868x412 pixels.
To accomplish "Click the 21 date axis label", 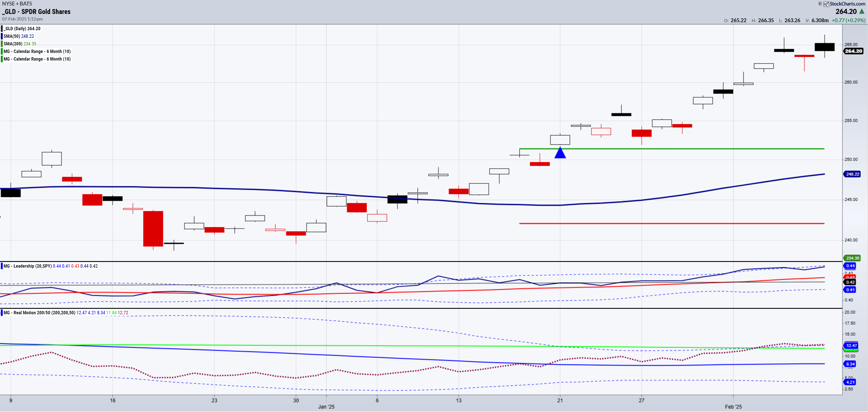I will (560, 401).
